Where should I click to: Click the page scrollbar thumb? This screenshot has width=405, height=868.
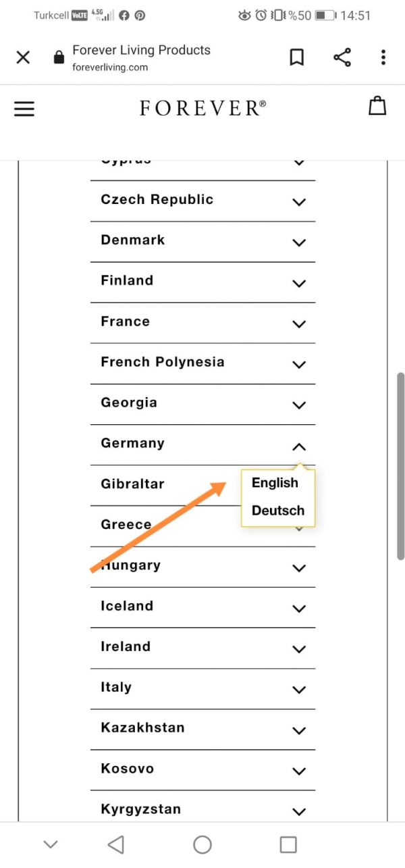click(x=400, y=466)
